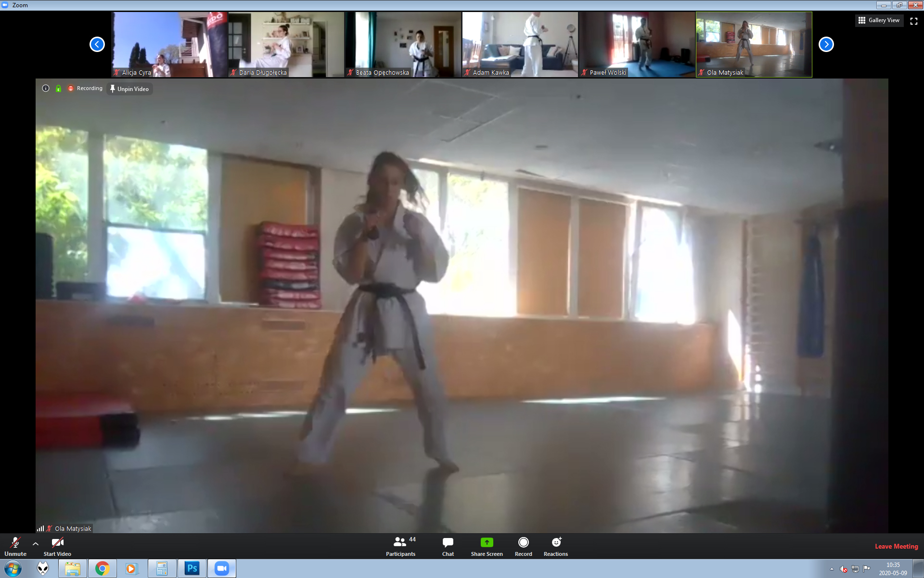The height and width of the screenshot is (578, 924).
Task: Open the wolf-face app on taskbar
Action: (43, 569)
